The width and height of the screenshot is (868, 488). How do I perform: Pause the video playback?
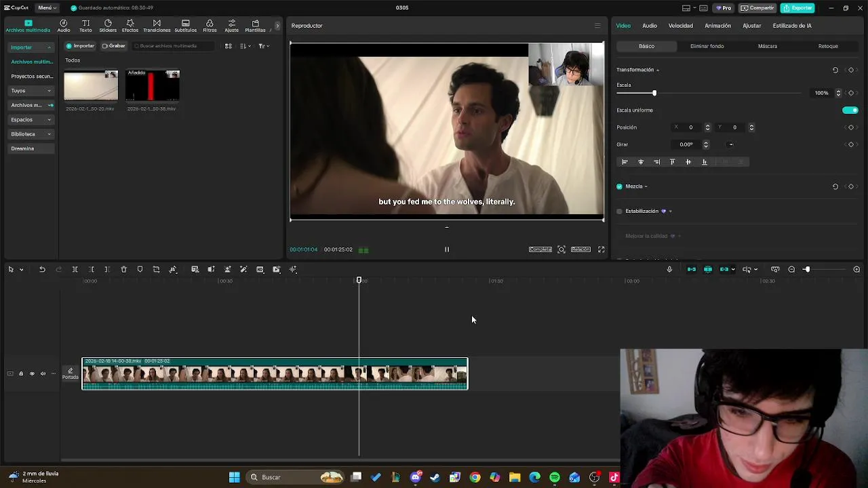447,249
